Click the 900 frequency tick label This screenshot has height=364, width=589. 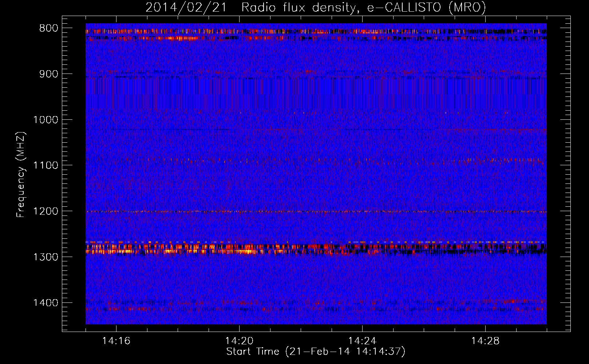(49, 74)
